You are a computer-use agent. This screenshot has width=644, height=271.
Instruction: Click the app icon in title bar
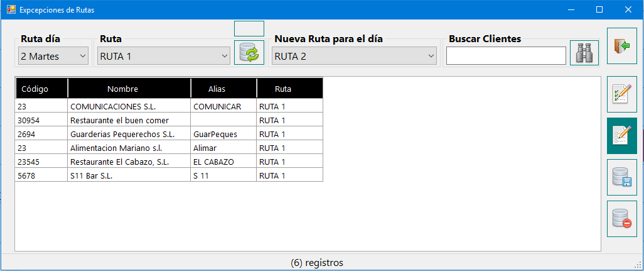point(11,9)
